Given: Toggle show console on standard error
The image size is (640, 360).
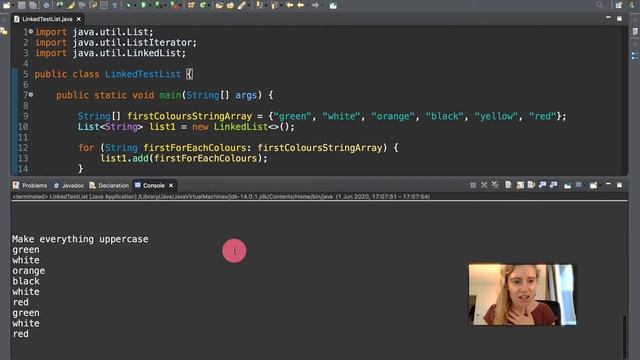Looking at the screenshot, I should point(553,185).
